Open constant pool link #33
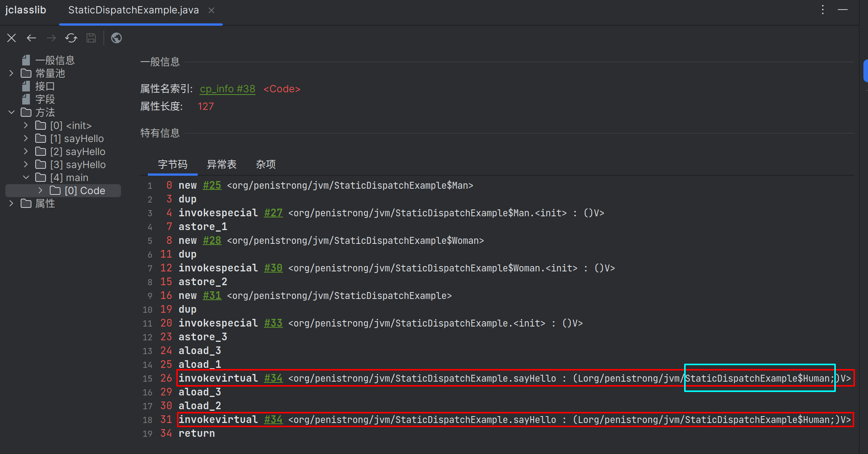 [x=273, y=323]
